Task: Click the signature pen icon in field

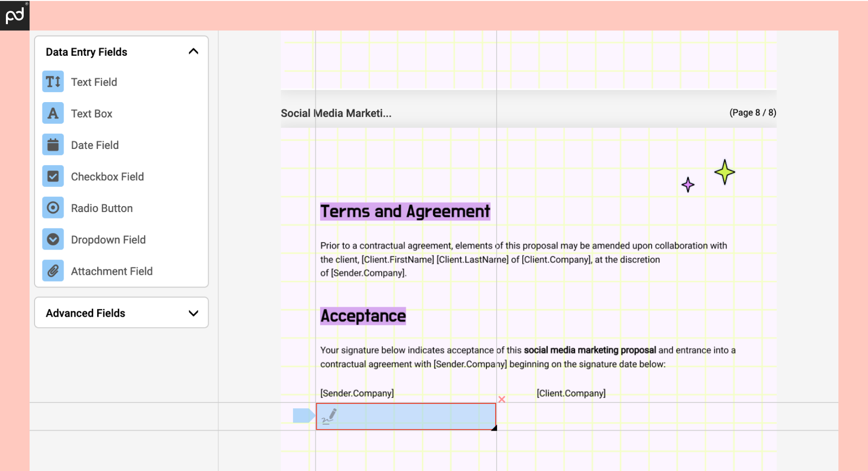Action: pos(329,416)
